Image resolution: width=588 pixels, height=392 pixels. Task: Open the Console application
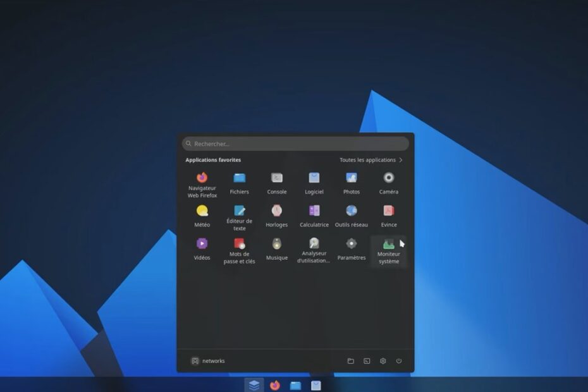click(x=276, y=178)
